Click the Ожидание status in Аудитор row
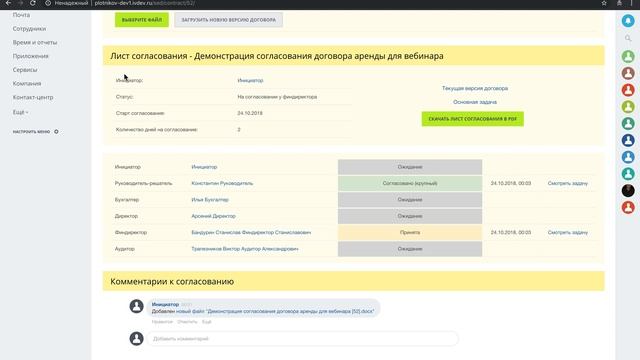640x360 pixels. point(410,249)
